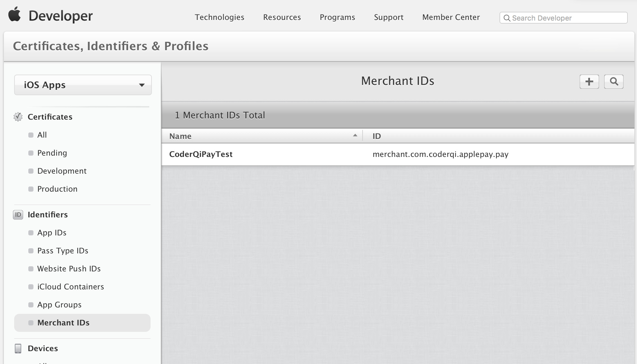Click the magnifier icon beside plus button

pyautogui.click(x=614, y=82)
